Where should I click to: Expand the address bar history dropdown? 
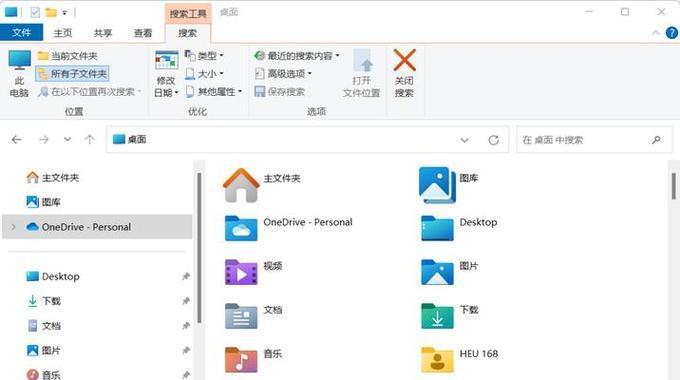tap(464, 140)
